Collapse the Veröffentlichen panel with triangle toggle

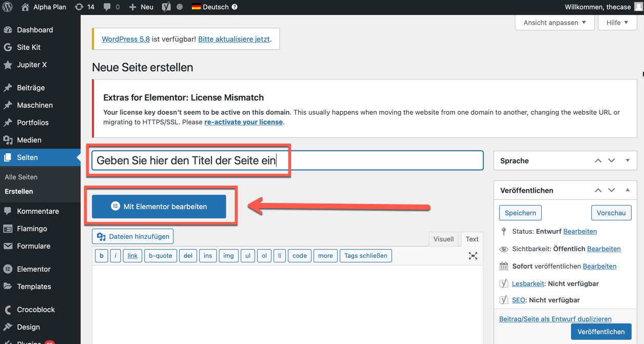(x=627, y=190)
